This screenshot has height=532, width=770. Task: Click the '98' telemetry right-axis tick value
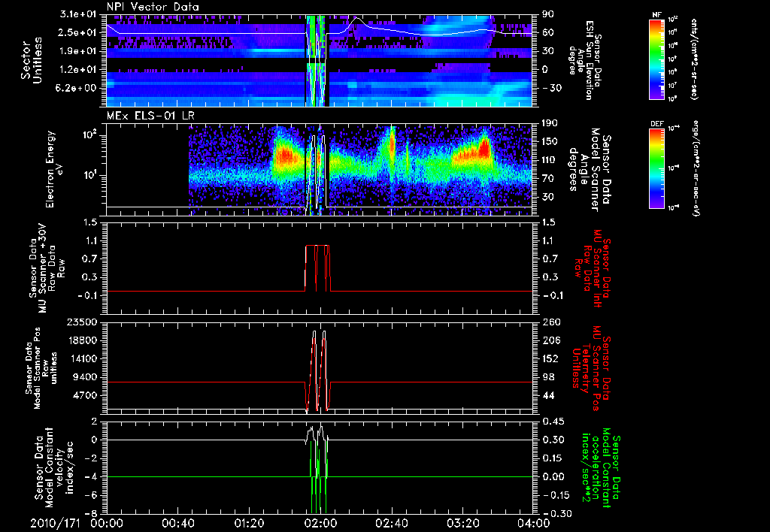click(548, 377)
